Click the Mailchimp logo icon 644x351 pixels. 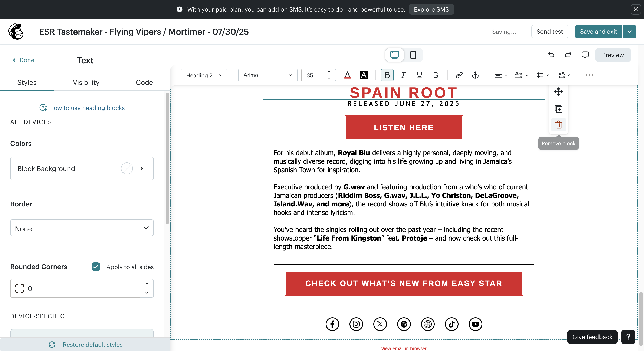click(x=16, y=32)
